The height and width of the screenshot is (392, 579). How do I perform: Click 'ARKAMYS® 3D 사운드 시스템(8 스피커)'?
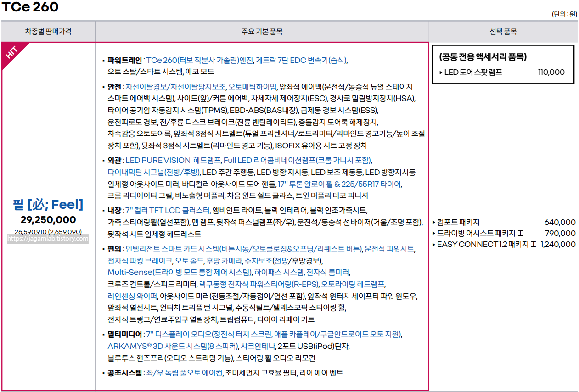coord(173,346)
